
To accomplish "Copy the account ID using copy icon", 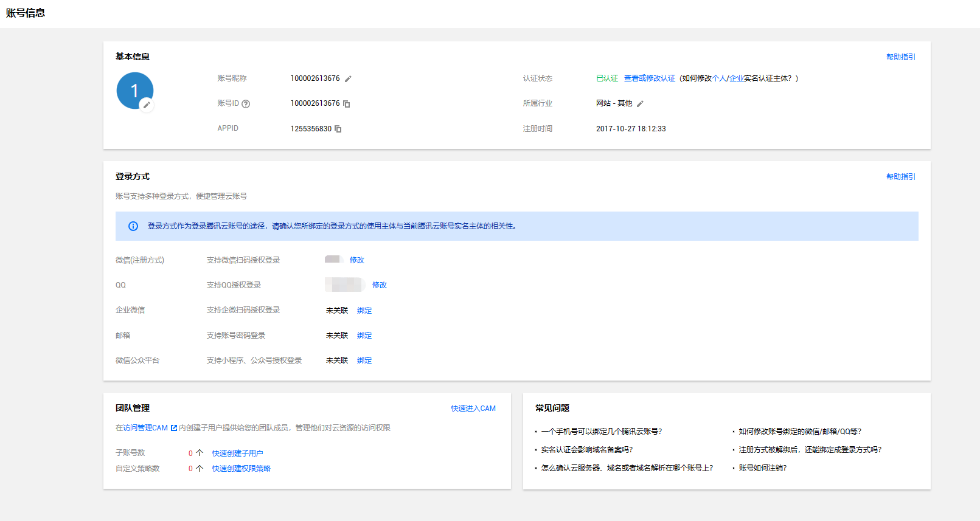I will [346, 104].
